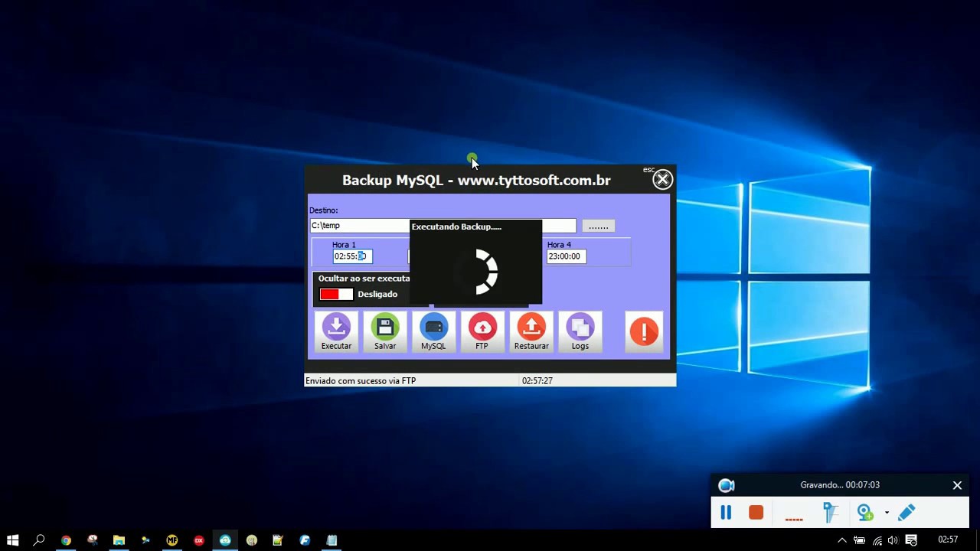This screenshot has width=980, height=551.
Task: Expand the webcam dropdown arrow in recorder
Action: (887, 513)
